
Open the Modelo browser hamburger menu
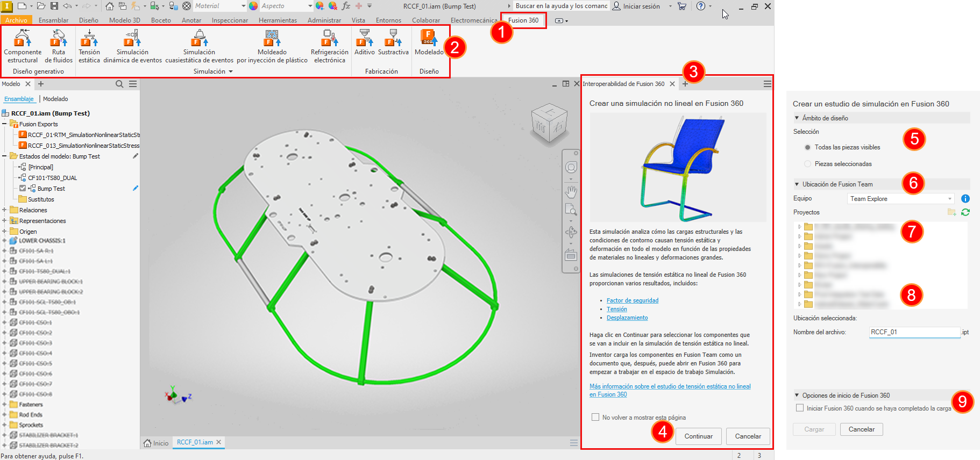click(133, 84)
